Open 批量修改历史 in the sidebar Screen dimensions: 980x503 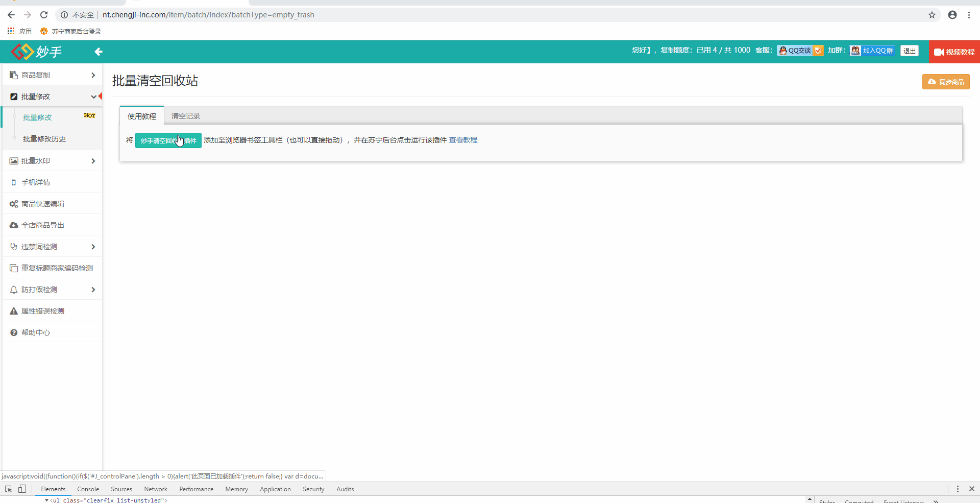pyautogui.click(x=44, y=139)
